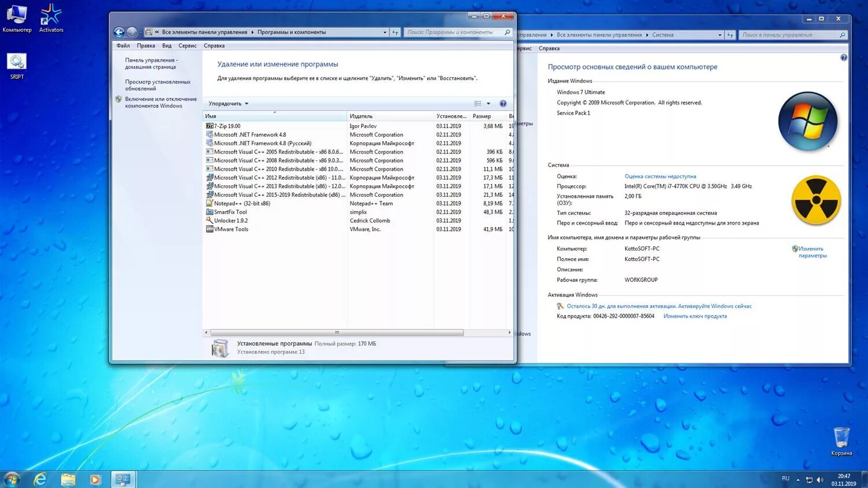This screenshot has height=488, width=868.
Task: Open the Корзина recycle bin icon
Action: tap(841, 441)
